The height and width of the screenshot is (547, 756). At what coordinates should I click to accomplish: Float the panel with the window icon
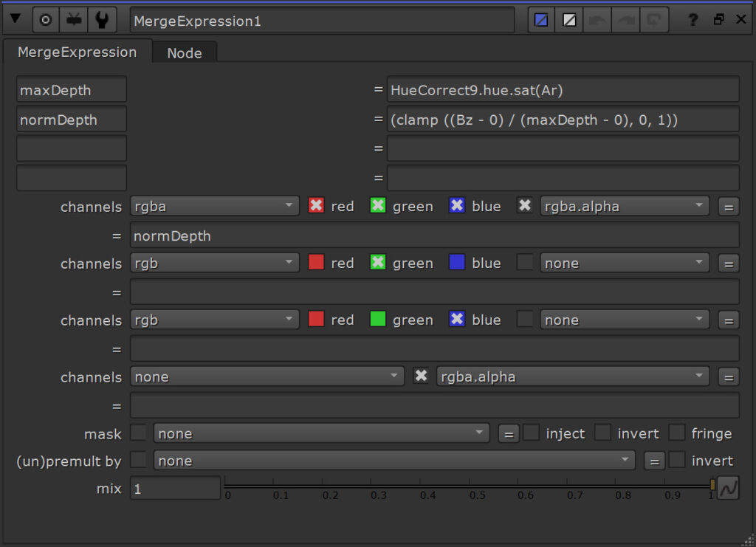click(x=718, y=19)
